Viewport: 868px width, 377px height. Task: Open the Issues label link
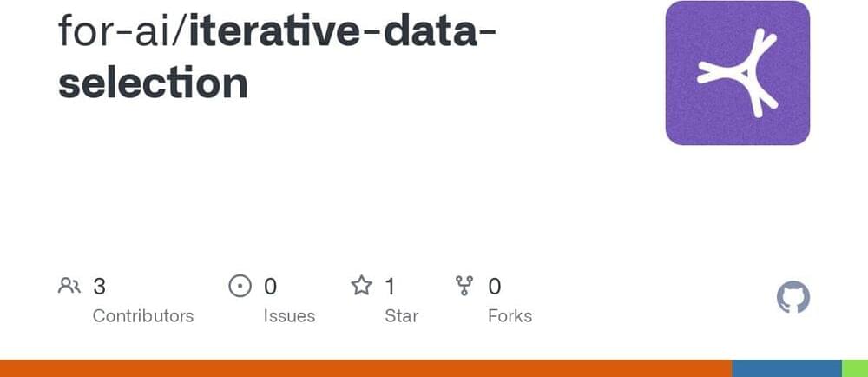pos(289,315)
